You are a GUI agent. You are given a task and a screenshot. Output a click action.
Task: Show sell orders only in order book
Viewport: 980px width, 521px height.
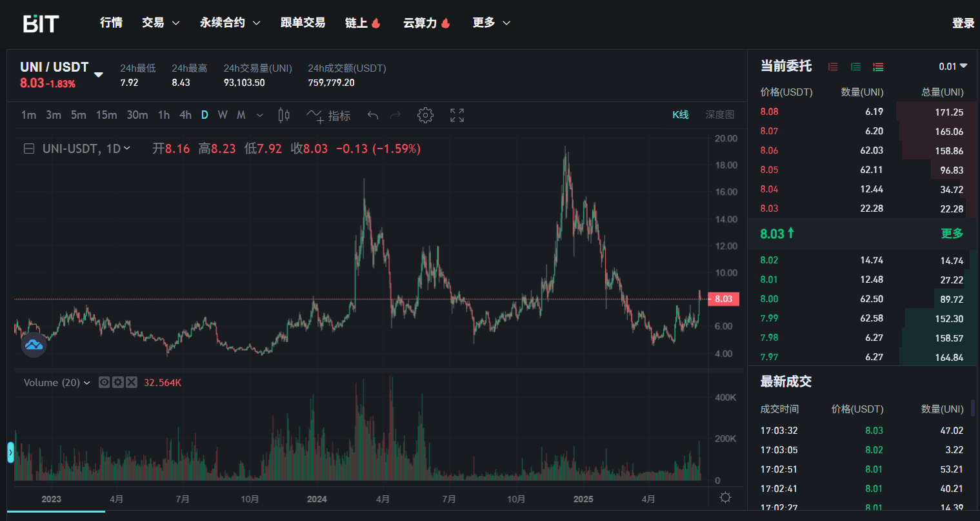click(x=833, y=66)
